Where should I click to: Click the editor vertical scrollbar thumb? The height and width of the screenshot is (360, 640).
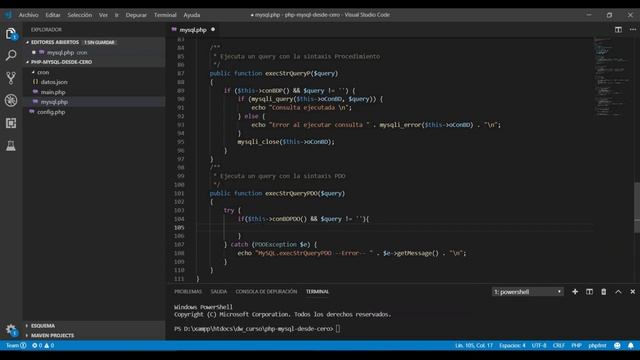(637, 207)
